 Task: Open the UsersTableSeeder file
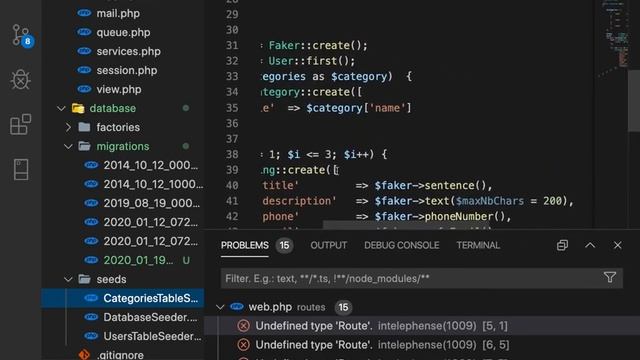(x=152, y=336)
